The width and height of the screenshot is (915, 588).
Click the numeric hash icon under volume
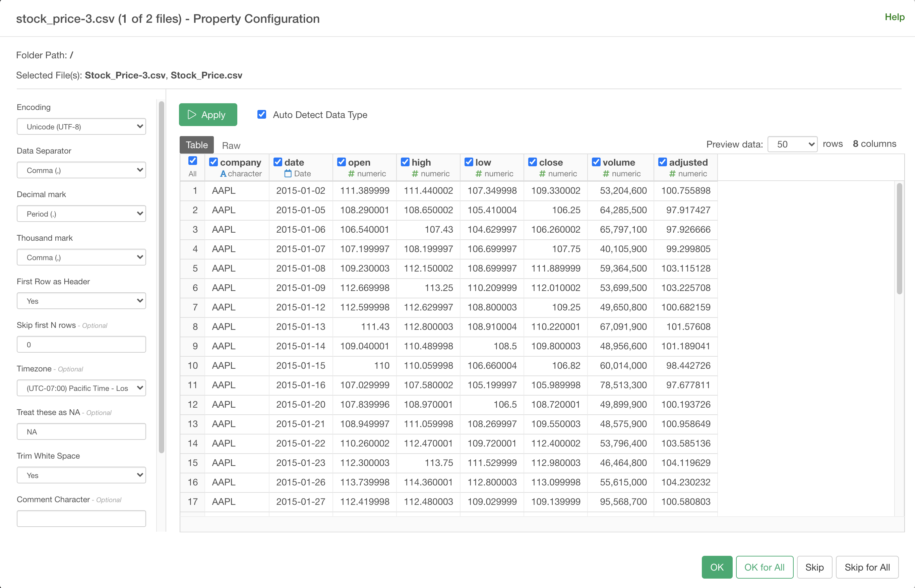tap(606, 174)
